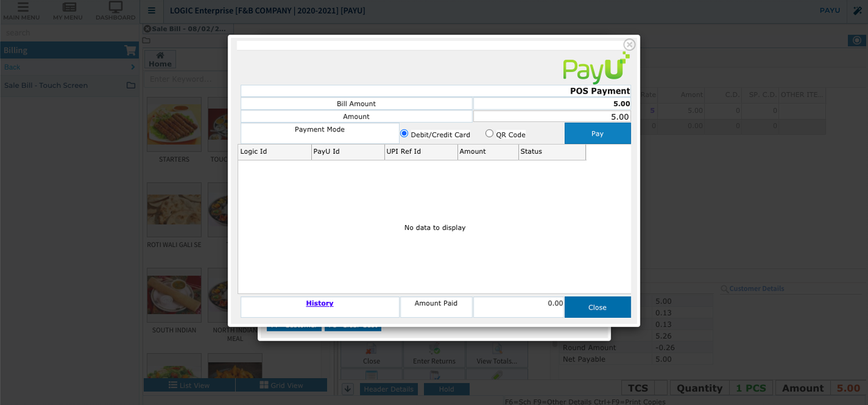Expand the Back chevron in the sidebar
Image resolution: width=868 pixels, height=405 pixels.
(x=133, y=67)
